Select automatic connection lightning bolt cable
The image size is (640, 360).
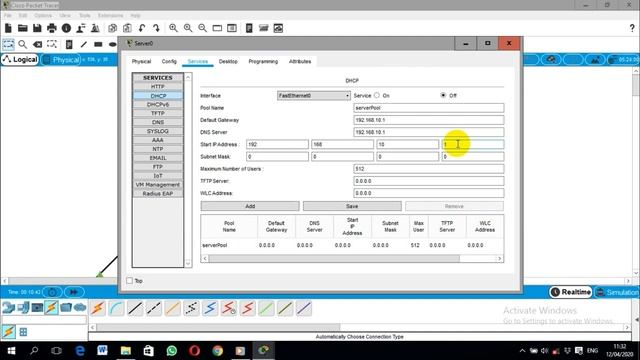pyautogui.click(x=98, y=308)
